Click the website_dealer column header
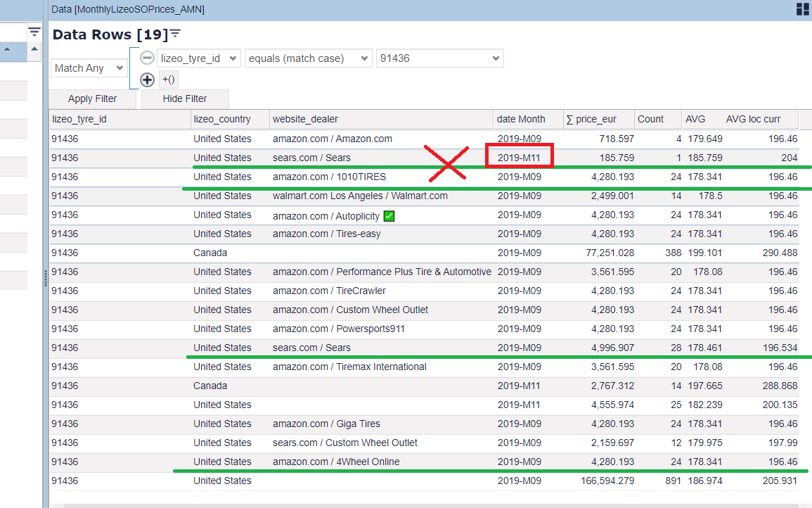 tap(305, 119)
